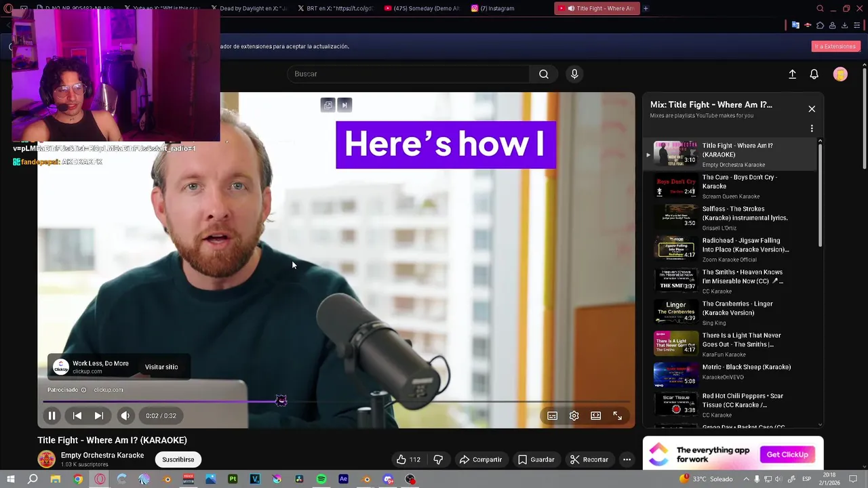The image size is (868, 488).
Task: Open a new browser tab
Action: click(x=646, y=8)
